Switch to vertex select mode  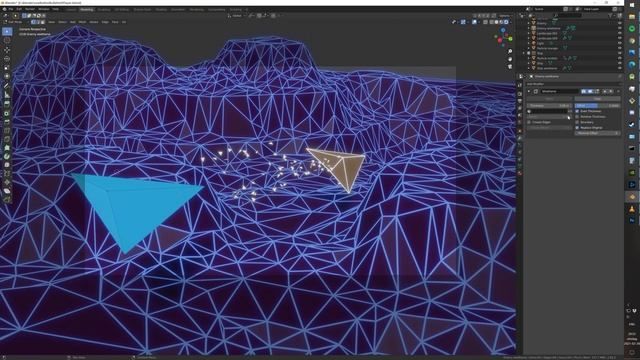click(x=33, y=22)
